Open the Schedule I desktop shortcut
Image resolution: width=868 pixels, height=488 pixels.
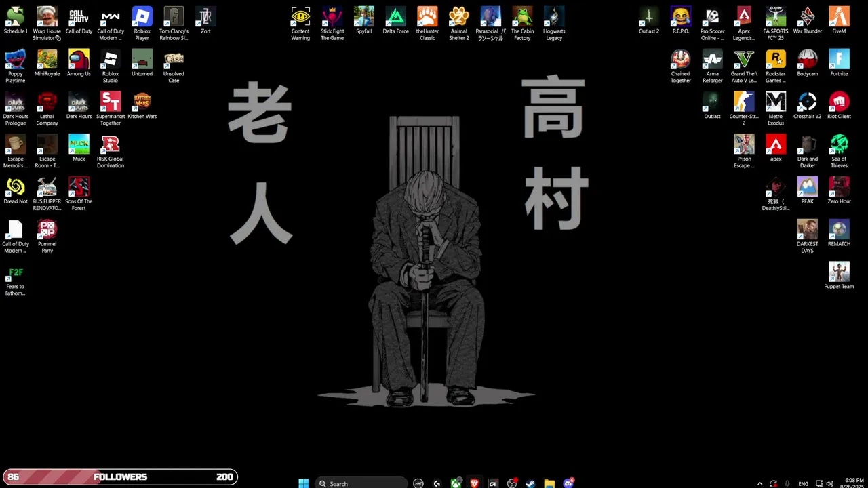coord(15,21)
